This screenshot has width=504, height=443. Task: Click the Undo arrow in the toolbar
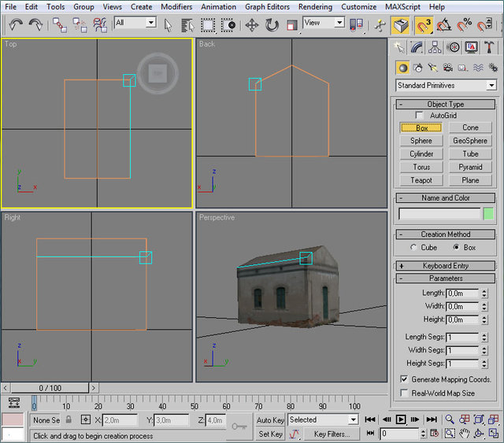coord(16,24)
